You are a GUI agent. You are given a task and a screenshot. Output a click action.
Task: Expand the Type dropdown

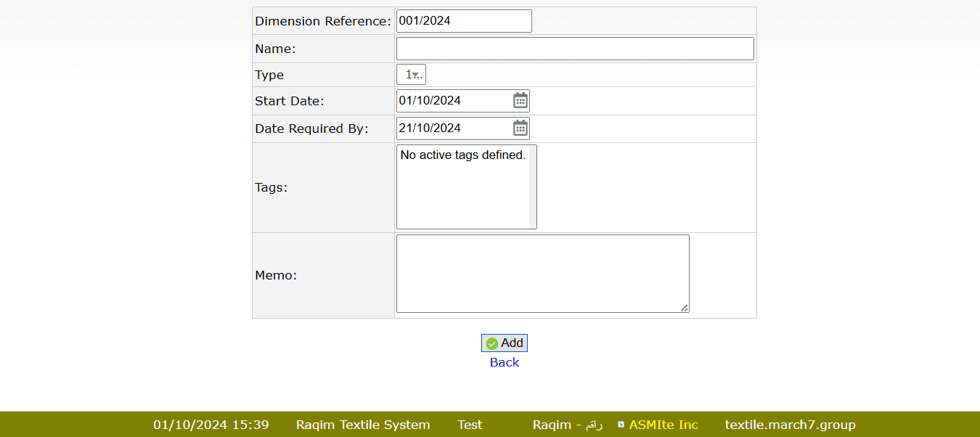coord(411,74)
